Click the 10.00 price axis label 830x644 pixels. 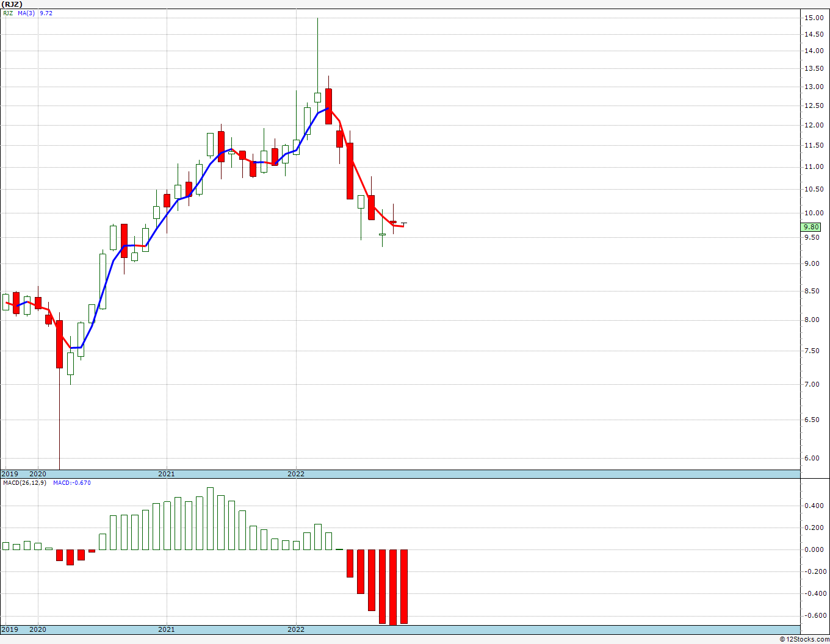pos(813,213)
